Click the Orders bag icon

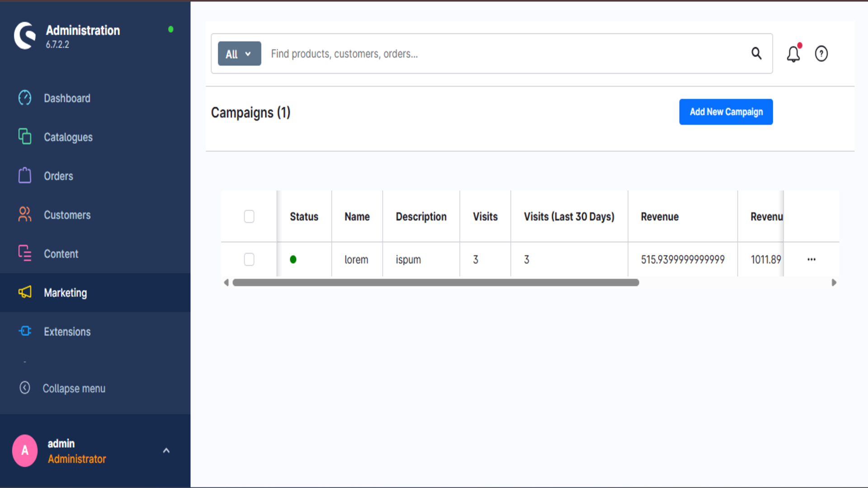25,175
